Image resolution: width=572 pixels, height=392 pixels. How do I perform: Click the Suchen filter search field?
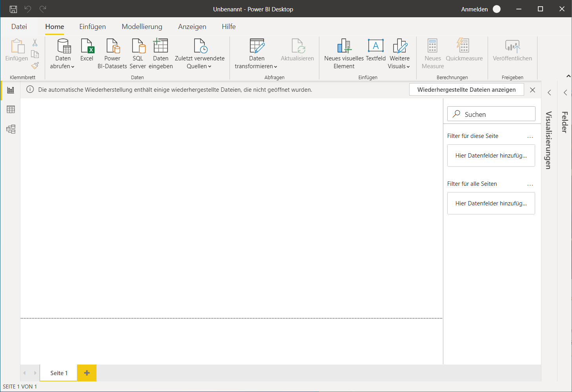tap(491, 114)
